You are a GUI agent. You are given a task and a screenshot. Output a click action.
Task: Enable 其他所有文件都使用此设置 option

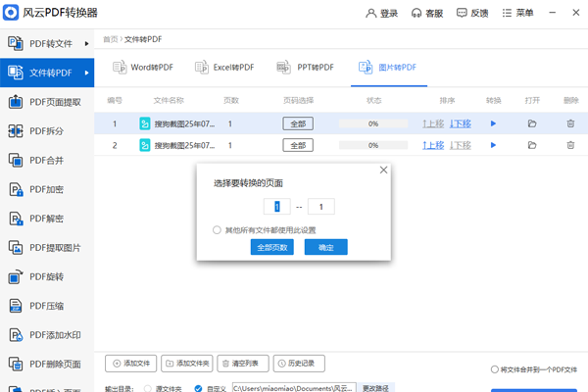(x=218, y=230)
